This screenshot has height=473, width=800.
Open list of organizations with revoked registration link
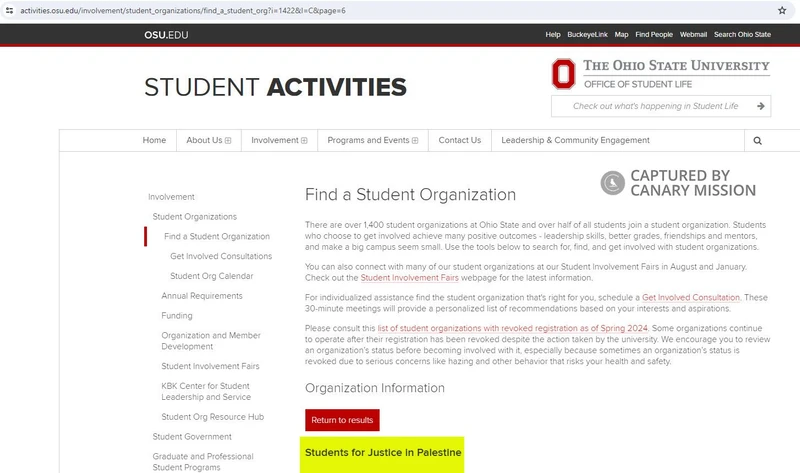tap(513, 328)
